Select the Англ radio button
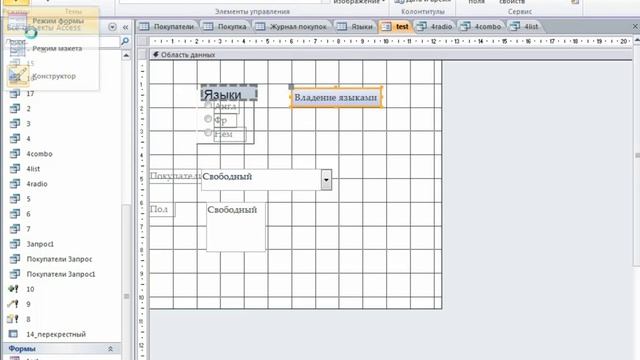The width and height of the screenshot is (640, 360). [x=208, y=106]
